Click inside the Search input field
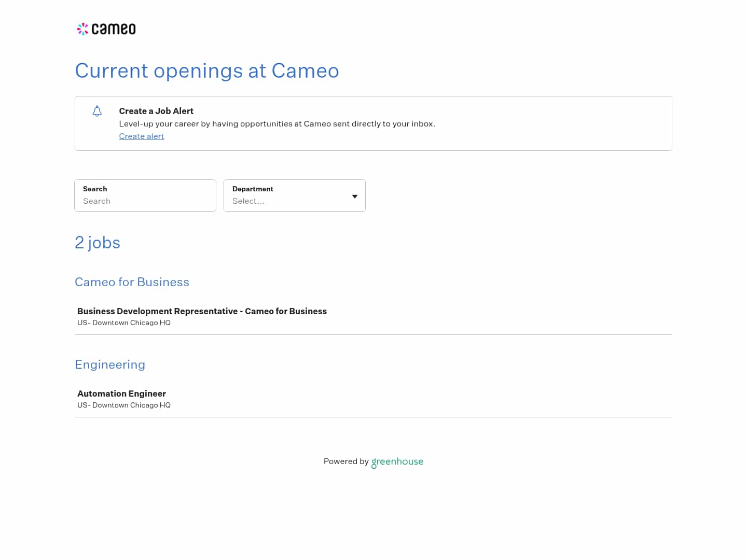Image resolution: width=747 pixels, height=560 pixels. (x=145, y=201)
